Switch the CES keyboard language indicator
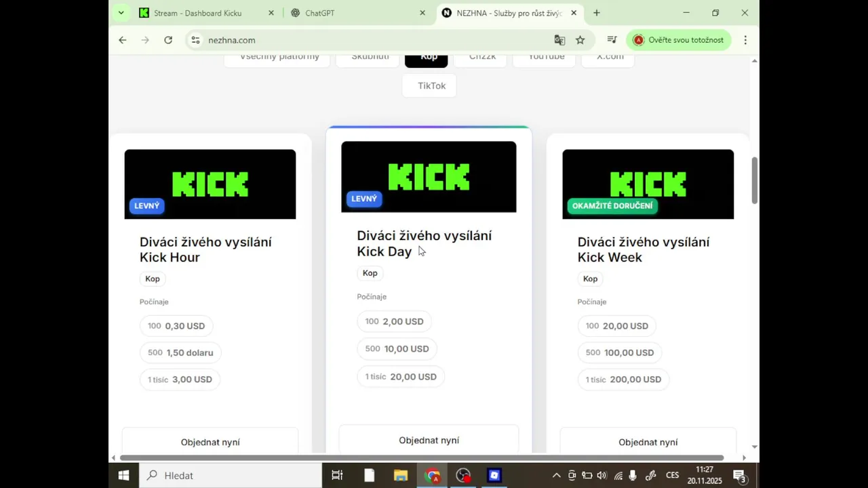This screenshot has width=868, height=488. [x=672, y=475]
